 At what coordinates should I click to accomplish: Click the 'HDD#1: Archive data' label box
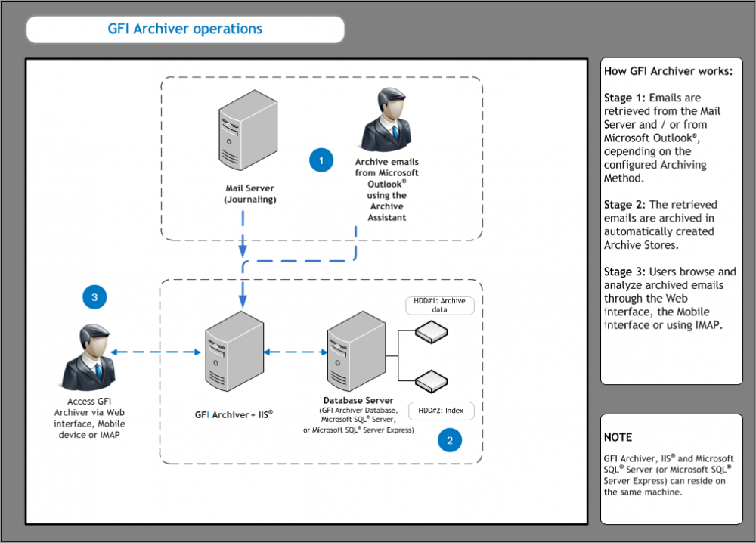click(x=440, y=306)
